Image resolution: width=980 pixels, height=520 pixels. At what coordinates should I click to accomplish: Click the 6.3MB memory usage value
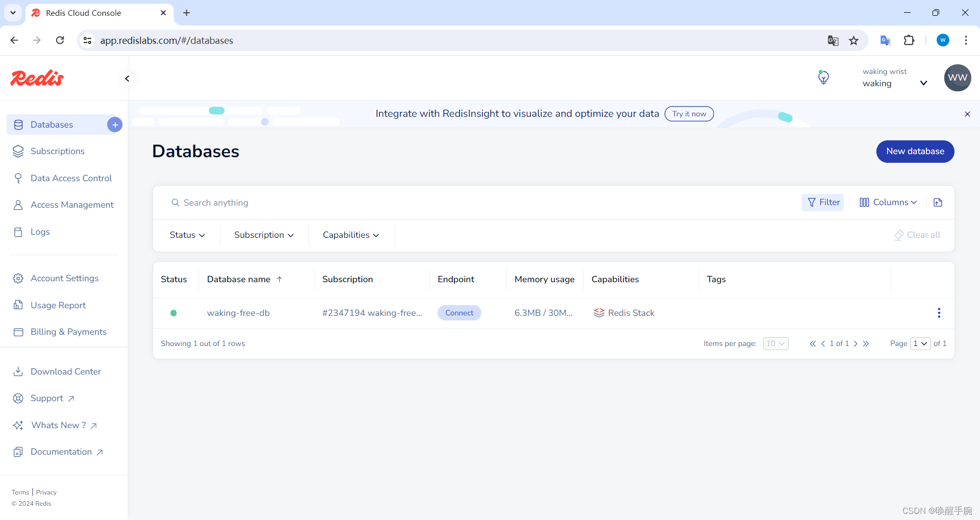pos(543,313)
